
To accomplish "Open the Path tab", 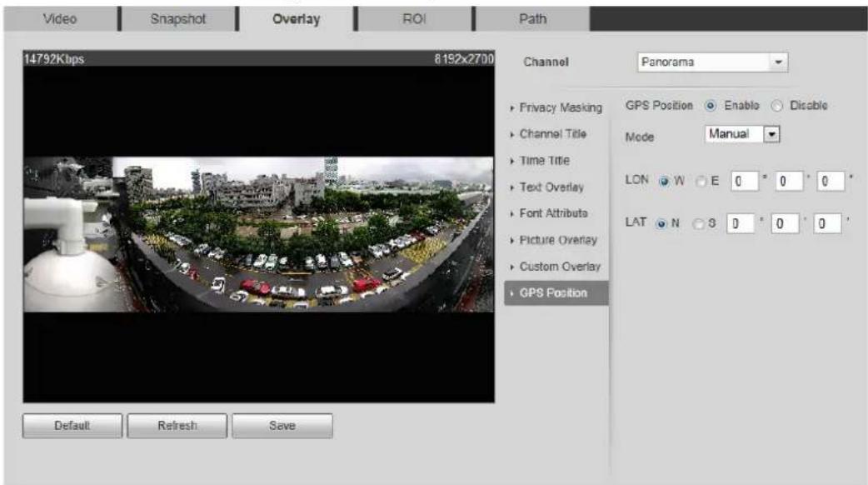I will coord(532,19).
